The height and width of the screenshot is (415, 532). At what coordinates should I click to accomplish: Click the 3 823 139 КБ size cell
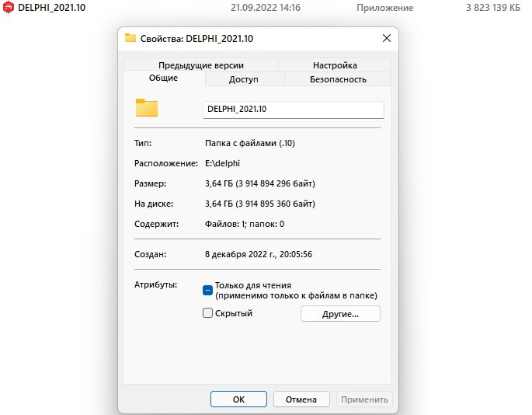pos(492,8)
